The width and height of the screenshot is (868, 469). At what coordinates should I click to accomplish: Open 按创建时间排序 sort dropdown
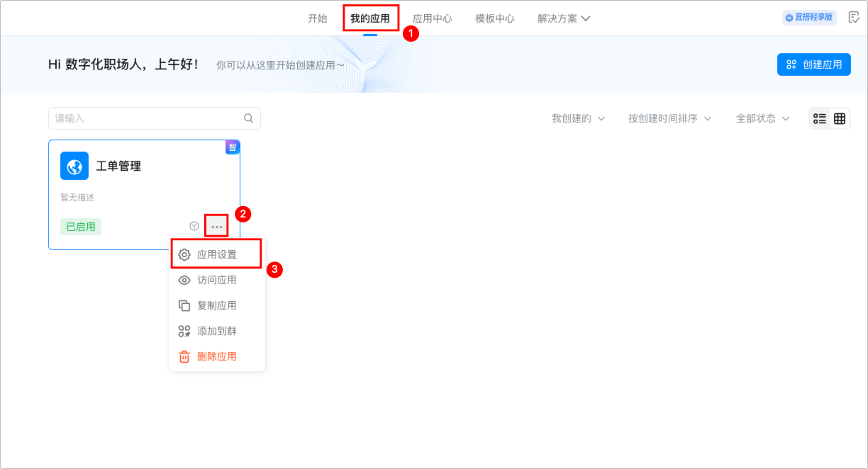click(670, 118)
